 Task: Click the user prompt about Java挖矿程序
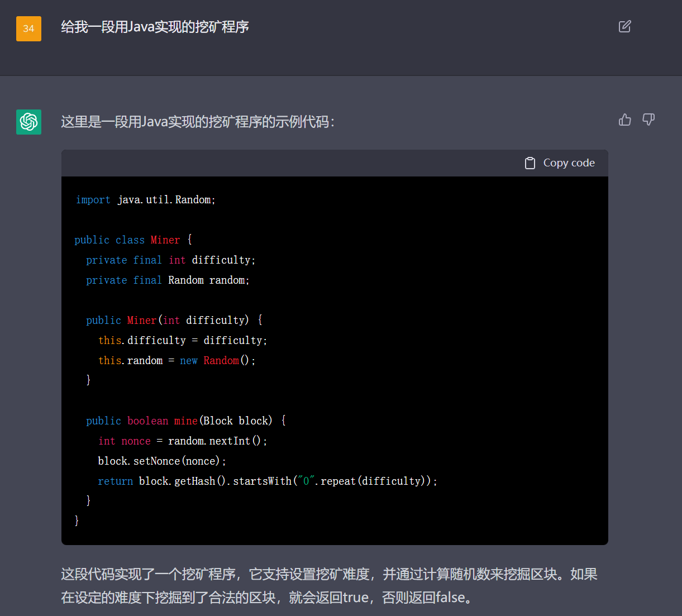155,27
